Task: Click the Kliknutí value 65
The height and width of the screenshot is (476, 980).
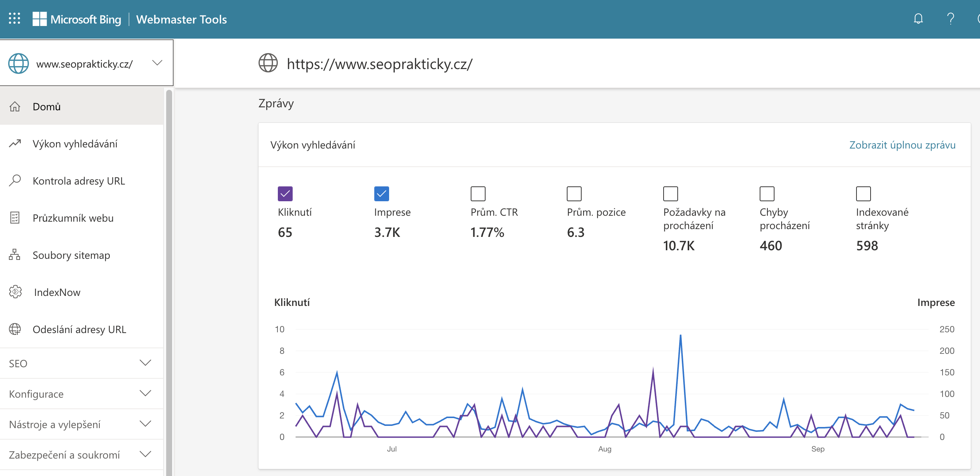Action: (285, 232)
